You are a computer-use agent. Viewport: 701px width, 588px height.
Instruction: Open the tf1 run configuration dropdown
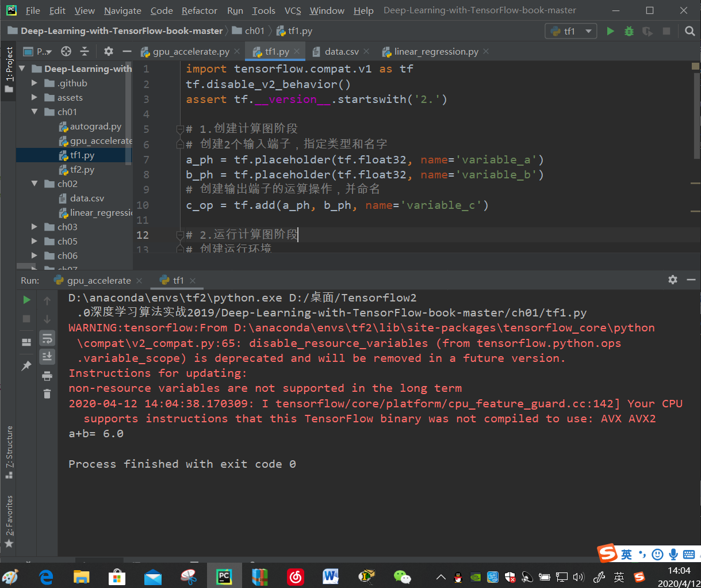(x=571, y=31)
